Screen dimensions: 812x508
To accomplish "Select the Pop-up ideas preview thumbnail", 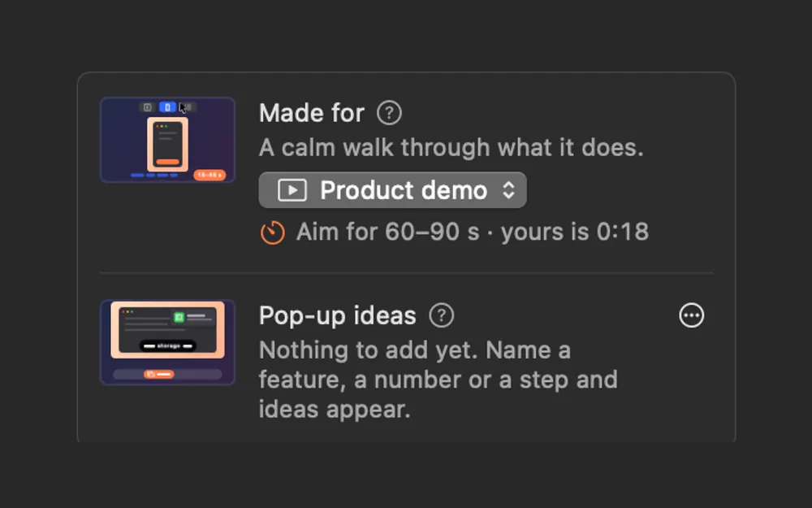I will 168,342.
